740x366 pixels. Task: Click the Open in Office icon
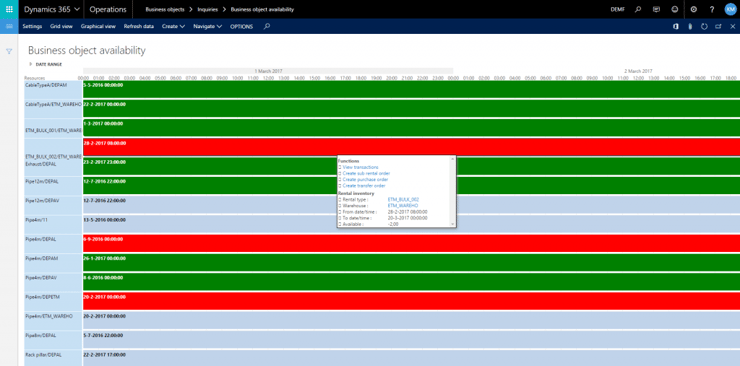[x=676, y=26]
